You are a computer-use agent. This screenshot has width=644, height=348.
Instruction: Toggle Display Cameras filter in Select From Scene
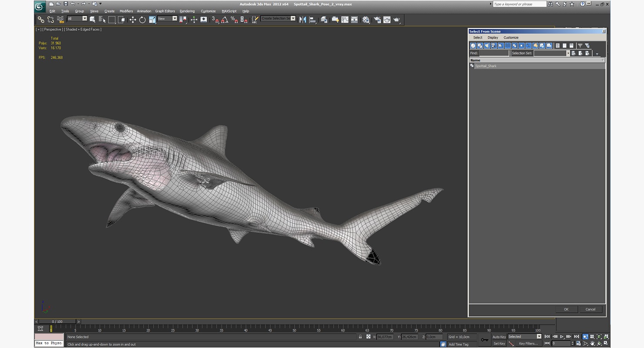point(494,46)
